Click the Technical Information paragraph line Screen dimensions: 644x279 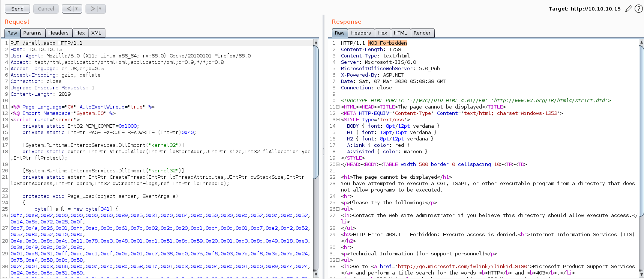coord(419,254)
